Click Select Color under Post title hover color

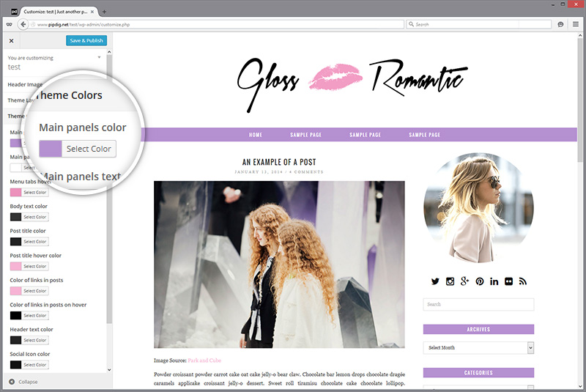click(35, 267)
